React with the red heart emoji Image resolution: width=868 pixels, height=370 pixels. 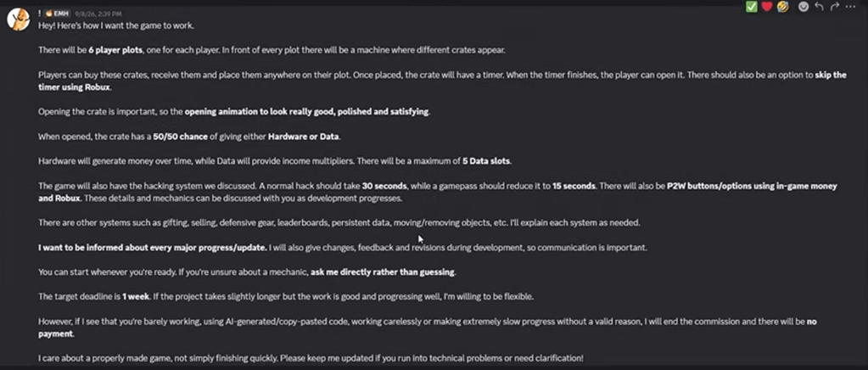(x=767, y=7)
